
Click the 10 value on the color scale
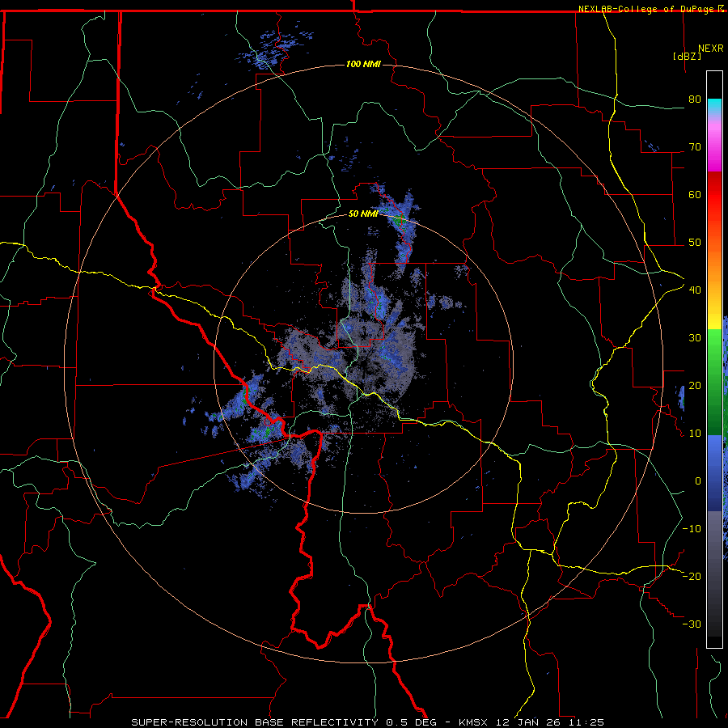[695, 434]
